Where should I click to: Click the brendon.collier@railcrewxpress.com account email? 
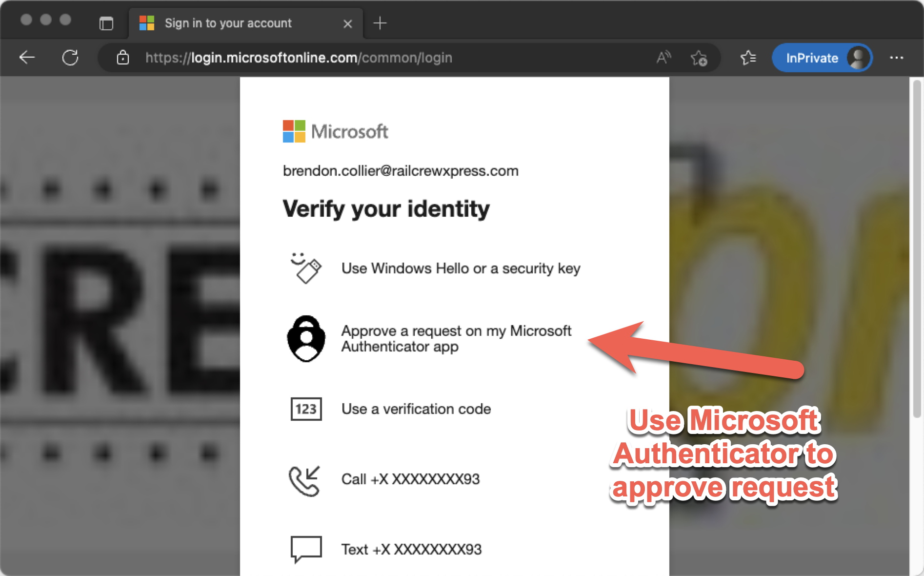pyautogui.click(x=401, y=171)
